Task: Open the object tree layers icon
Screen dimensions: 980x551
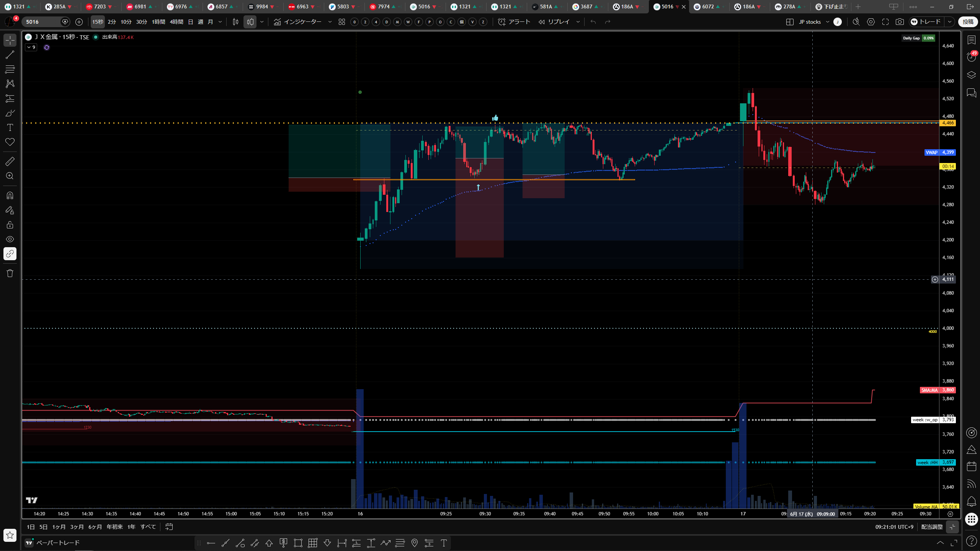Action: click(x=972, y=75)
